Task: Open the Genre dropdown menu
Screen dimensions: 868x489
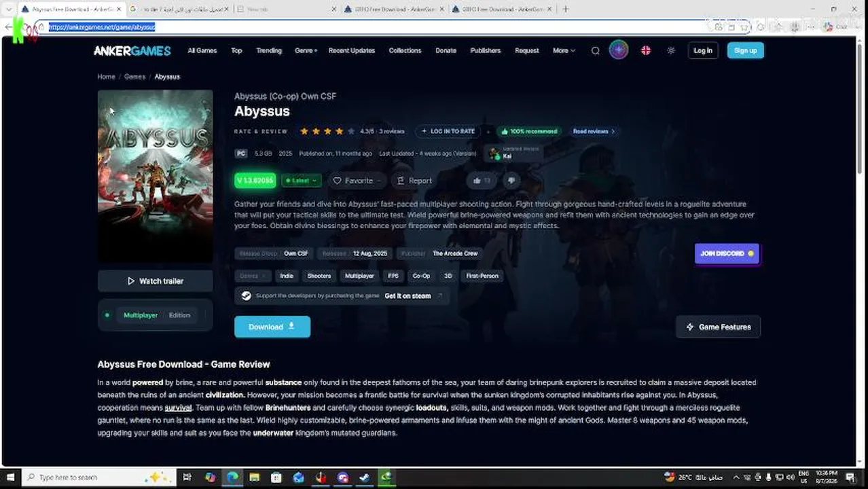Action: point(306,50)
